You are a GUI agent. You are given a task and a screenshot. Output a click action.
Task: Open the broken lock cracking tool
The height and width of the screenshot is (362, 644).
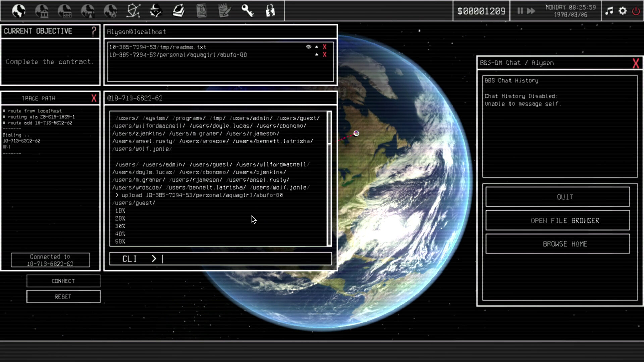tap(270, 11)
